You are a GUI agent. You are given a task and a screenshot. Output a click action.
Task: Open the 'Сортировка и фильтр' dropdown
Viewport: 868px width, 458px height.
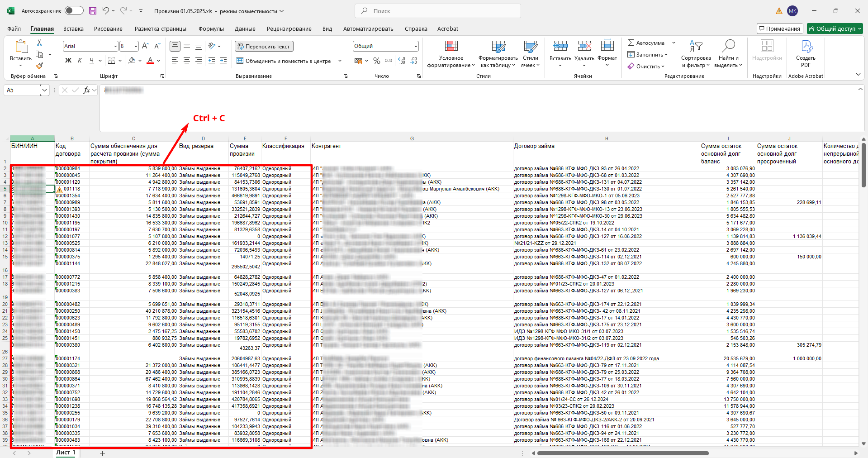pos(696,54)
